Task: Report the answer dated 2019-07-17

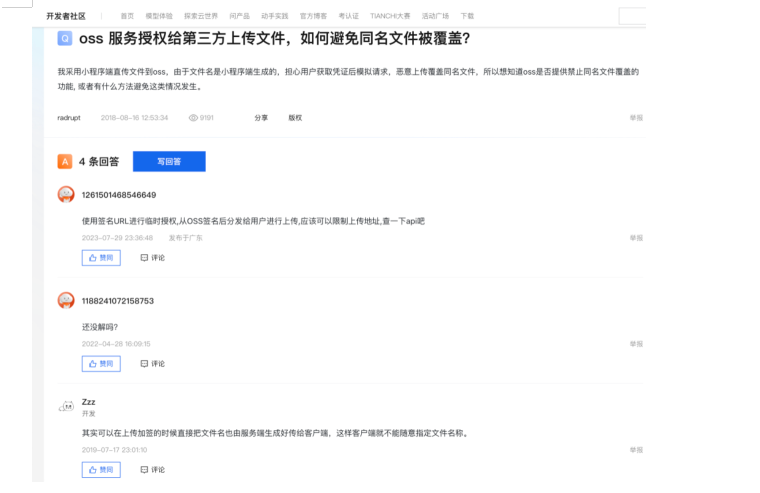Action: [636, 450]
